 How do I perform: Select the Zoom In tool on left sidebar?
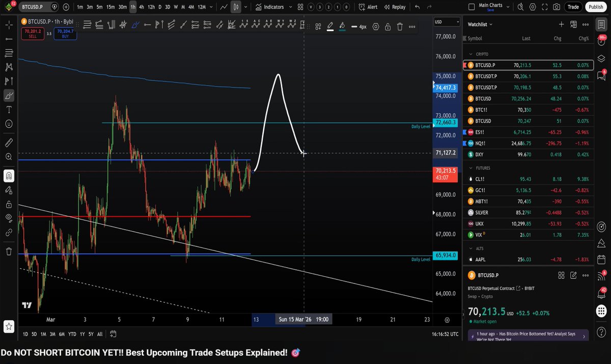pyautogui.click(x=8, y=156)
